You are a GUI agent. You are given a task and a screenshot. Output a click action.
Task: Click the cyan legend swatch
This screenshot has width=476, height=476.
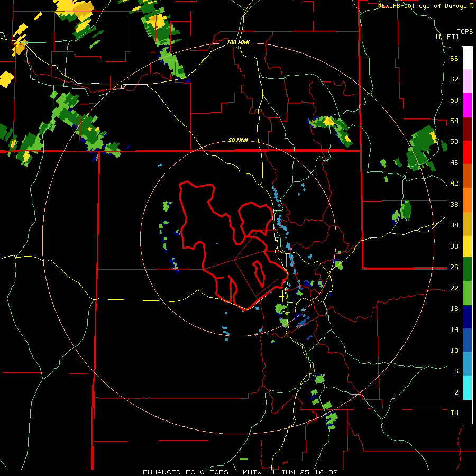467,387
